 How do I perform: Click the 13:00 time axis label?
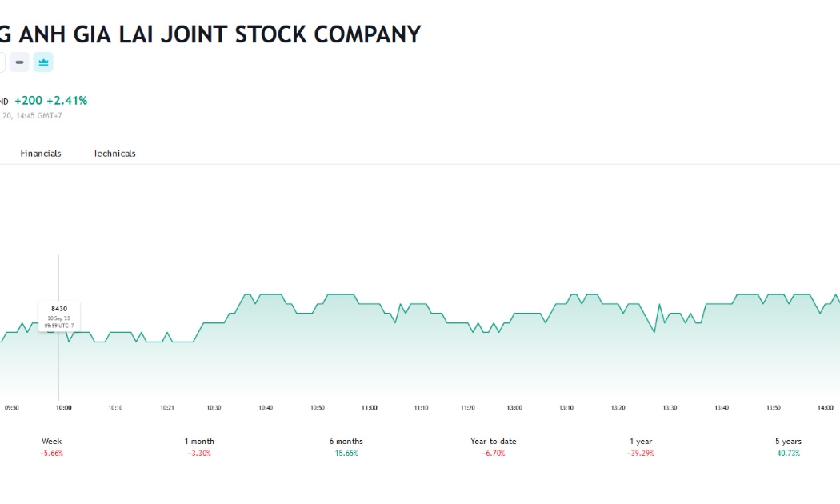pyautogui.click(x=514, y=407)
